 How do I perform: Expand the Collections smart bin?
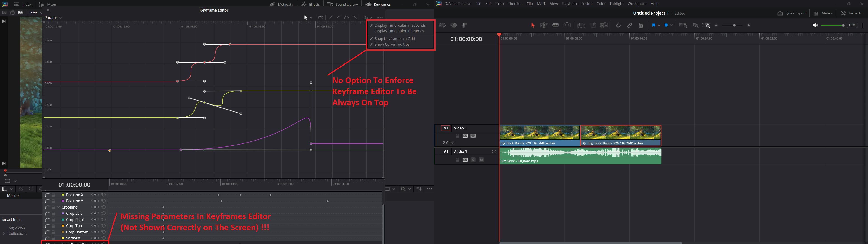click(x=4, y=234)
